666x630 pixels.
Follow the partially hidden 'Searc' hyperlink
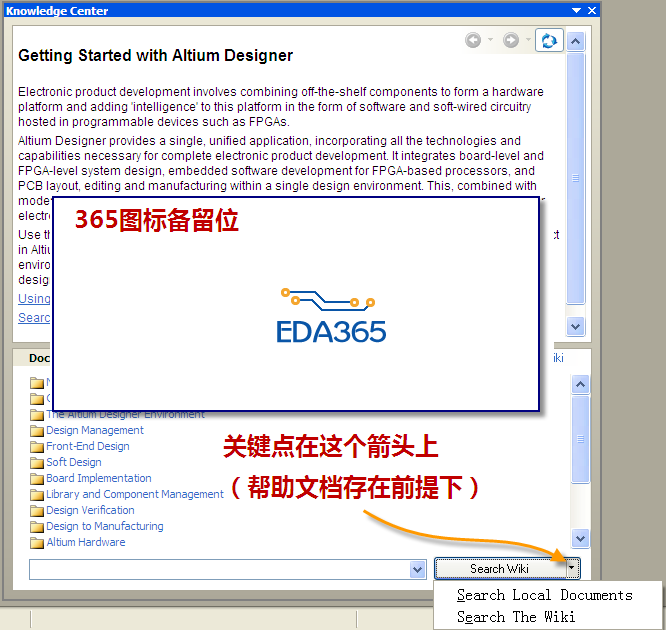coord(34,318)
